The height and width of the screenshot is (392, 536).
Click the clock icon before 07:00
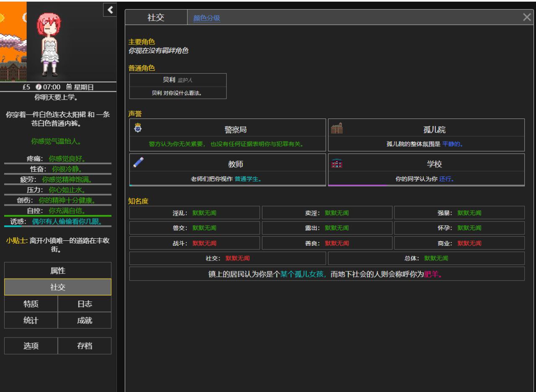pyautogui.click(x=39, y=86)
